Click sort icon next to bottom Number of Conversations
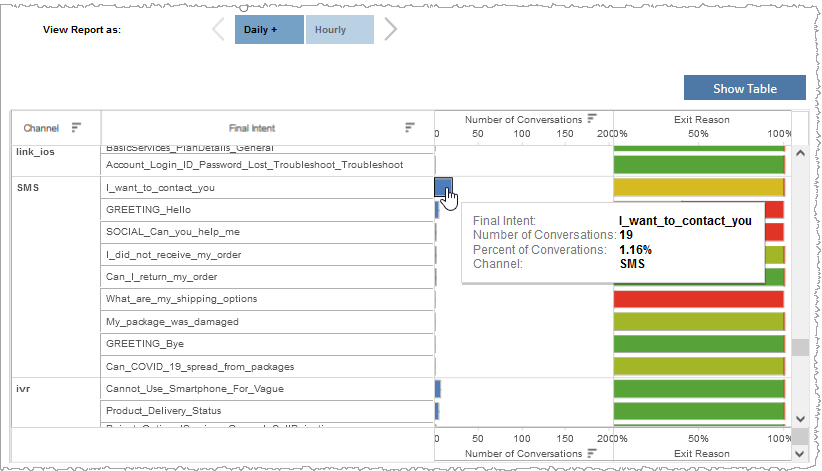Viewport: 822px width, 471px height. click(x=592, y=453)
